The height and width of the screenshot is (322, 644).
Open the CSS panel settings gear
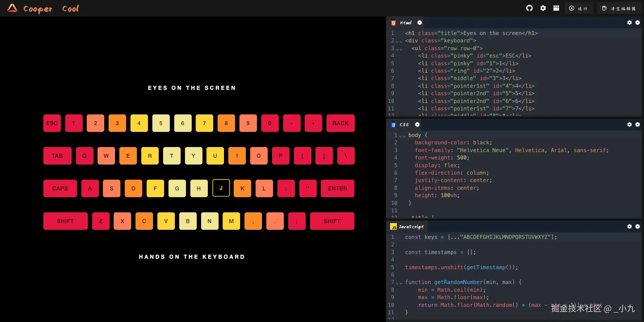[630, 124]
